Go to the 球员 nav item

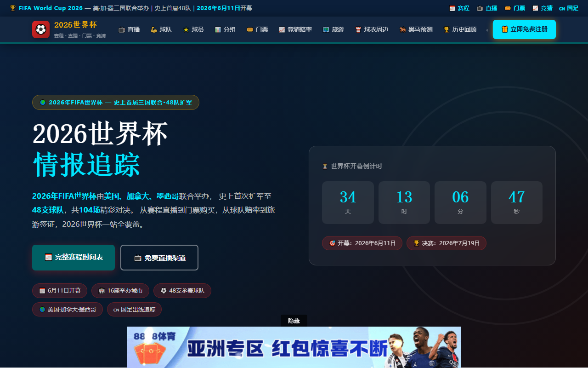pos(193,29)
